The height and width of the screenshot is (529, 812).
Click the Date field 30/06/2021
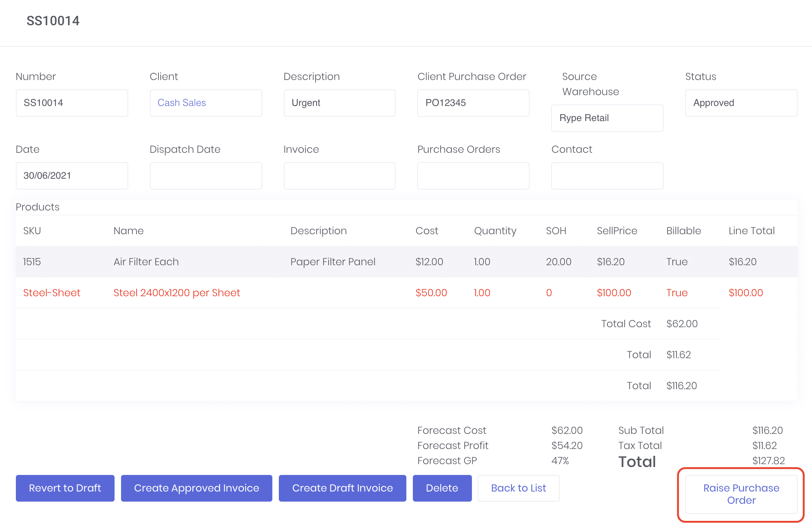click(x=72, y=176)
